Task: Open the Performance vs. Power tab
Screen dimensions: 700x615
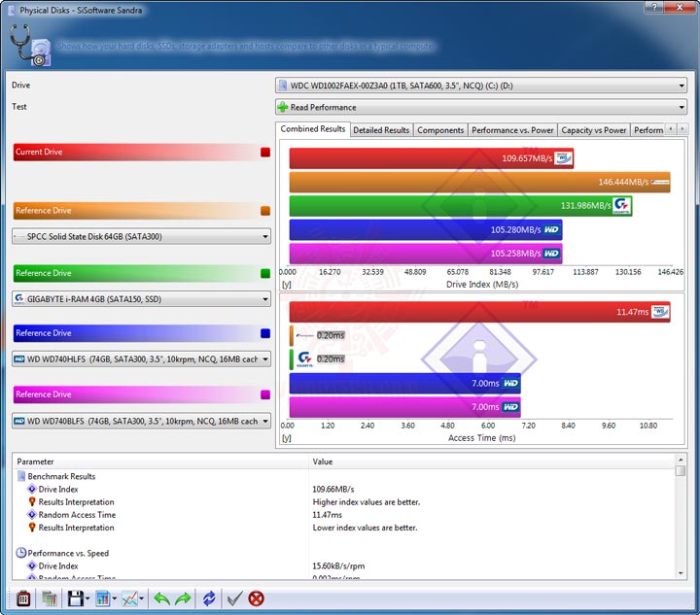Action: pyautogui.click(x=512, y=130)
